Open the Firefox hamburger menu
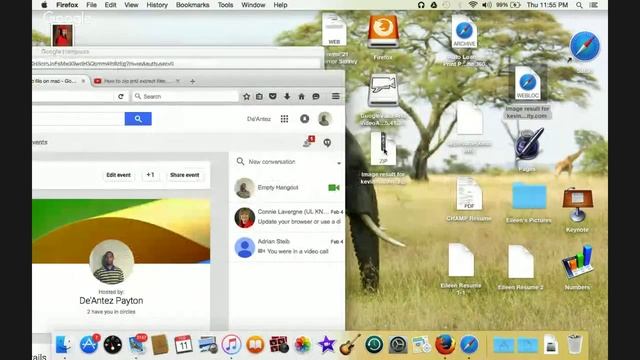640x360 pixels. (336, 96)
